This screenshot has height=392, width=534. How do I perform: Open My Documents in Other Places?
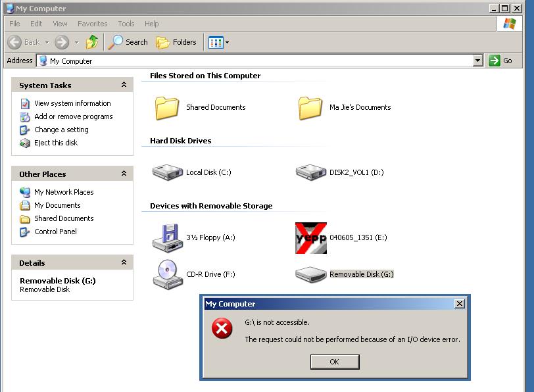pos(57,205)
